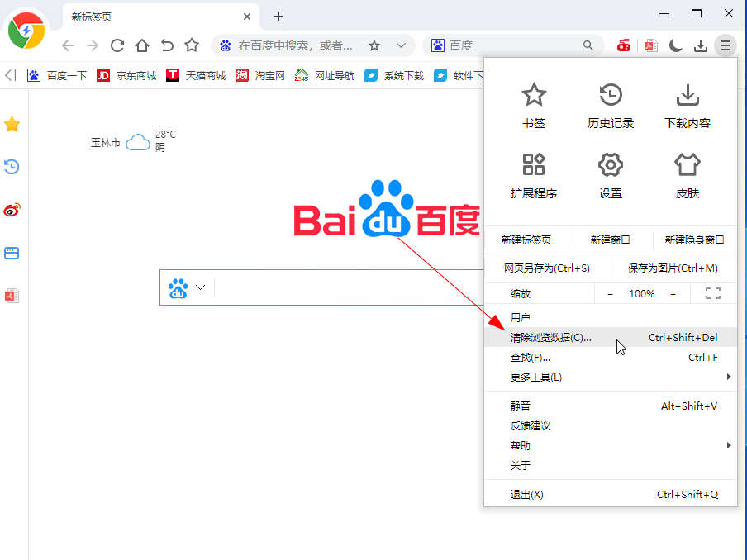Open 京东商城 bookmark link
The image size is (747, 560).
coord(126,75)
